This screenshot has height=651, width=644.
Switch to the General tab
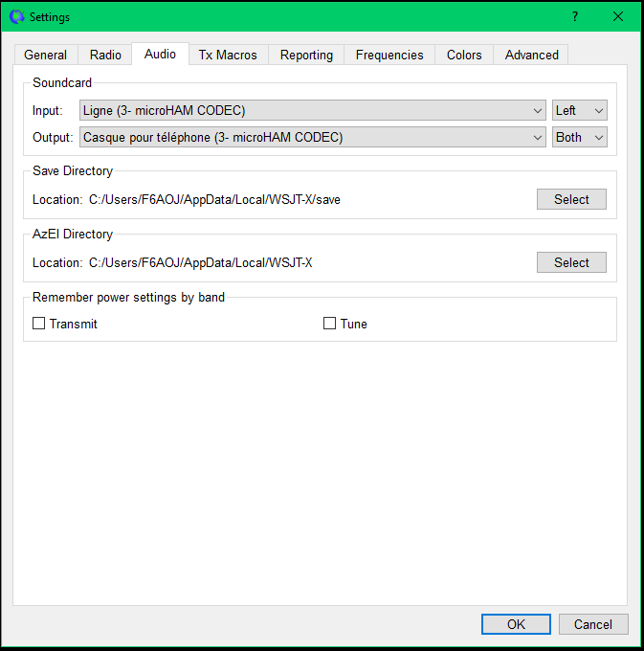tap(46, 55)
